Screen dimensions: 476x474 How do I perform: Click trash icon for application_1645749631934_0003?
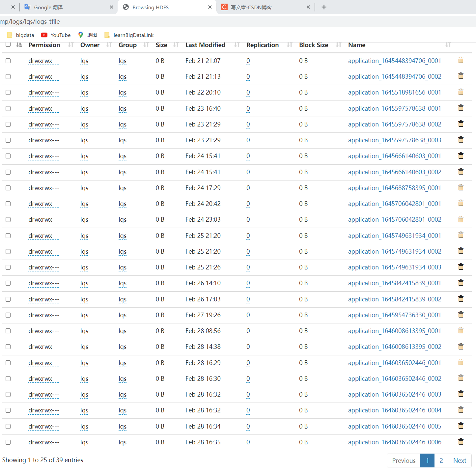[x=461, y=267]
